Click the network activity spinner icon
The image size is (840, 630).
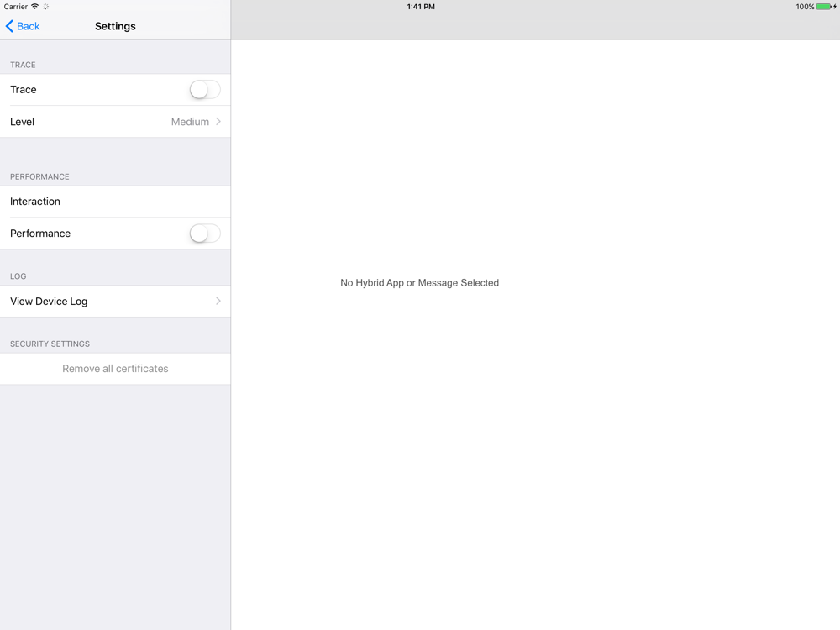coord(46,7)
